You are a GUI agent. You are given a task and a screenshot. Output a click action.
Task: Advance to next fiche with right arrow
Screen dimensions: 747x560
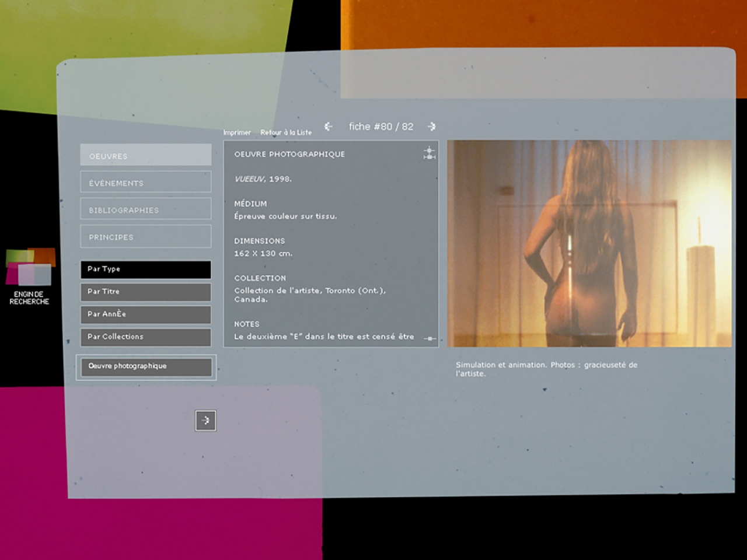point(432,127)
